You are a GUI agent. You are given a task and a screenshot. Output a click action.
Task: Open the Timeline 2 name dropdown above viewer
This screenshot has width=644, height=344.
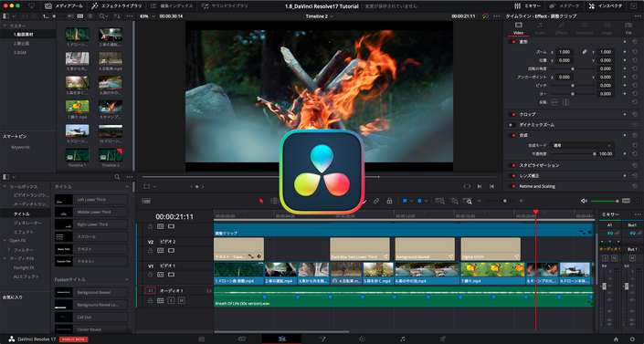point(319,16)
